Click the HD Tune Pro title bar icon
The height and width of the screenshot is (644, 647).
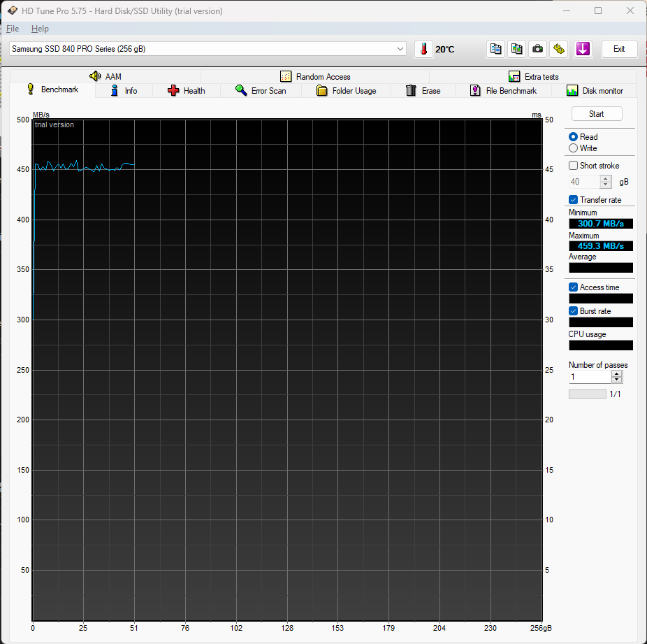(13, 10)
